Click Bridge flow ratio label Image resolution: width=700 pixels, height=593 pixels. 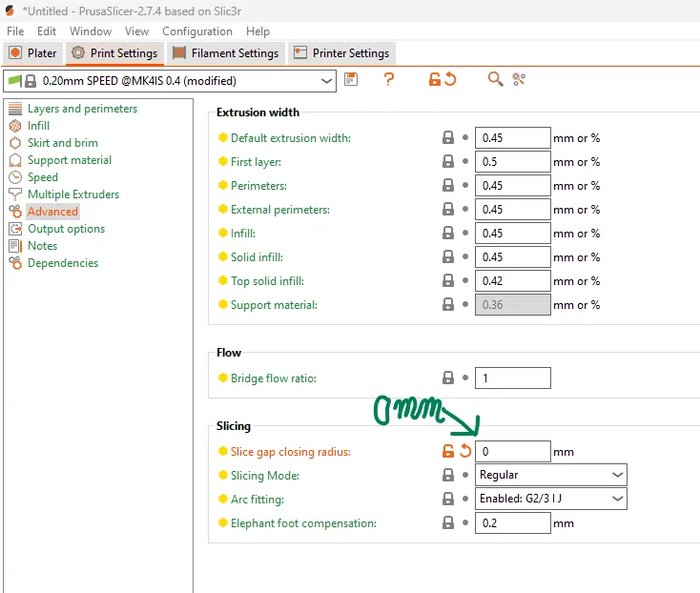click(x=273, y=378)
